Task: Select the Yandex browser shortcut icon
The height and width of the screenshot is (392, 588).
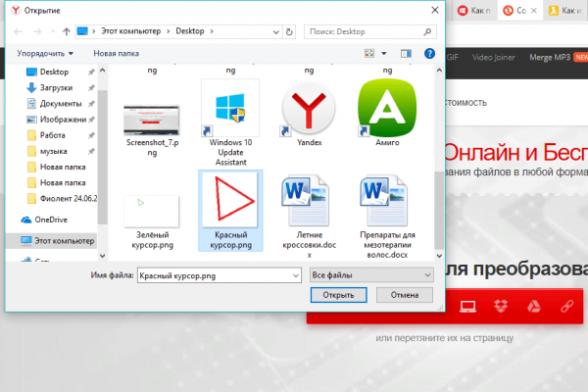Action: pos(309,111)
